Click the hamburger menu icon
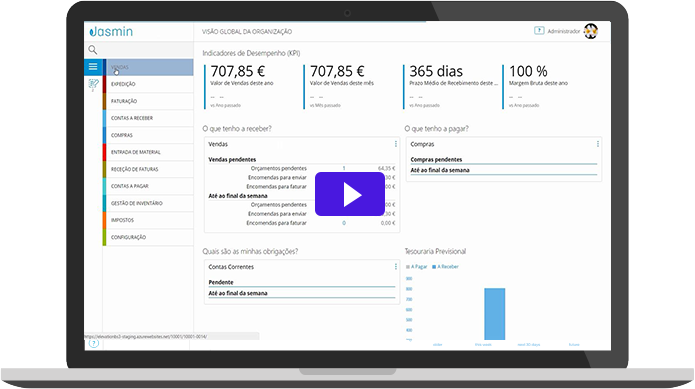Viewport: 695px width, 389px height. [93, 67]
